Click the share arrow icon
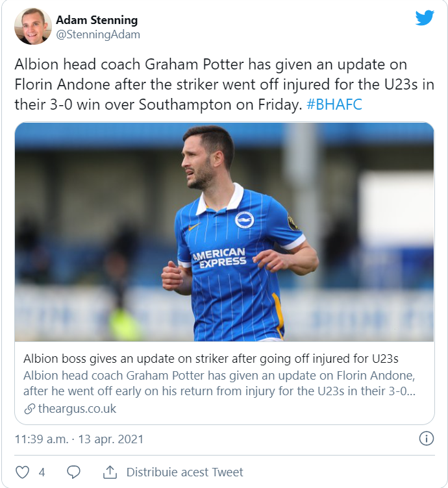 point(110,472)
